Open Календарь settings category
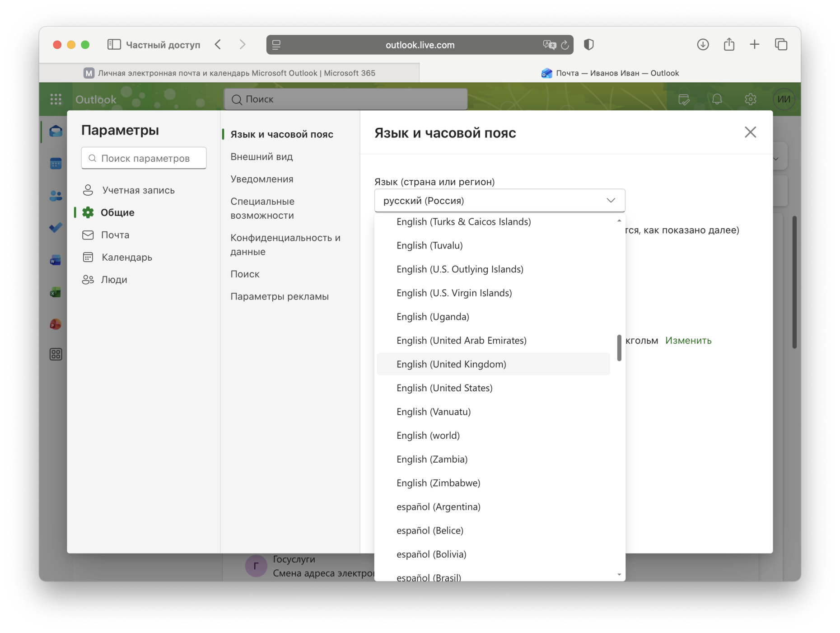The width and height of the screenshot is (840, 633). 144,258
